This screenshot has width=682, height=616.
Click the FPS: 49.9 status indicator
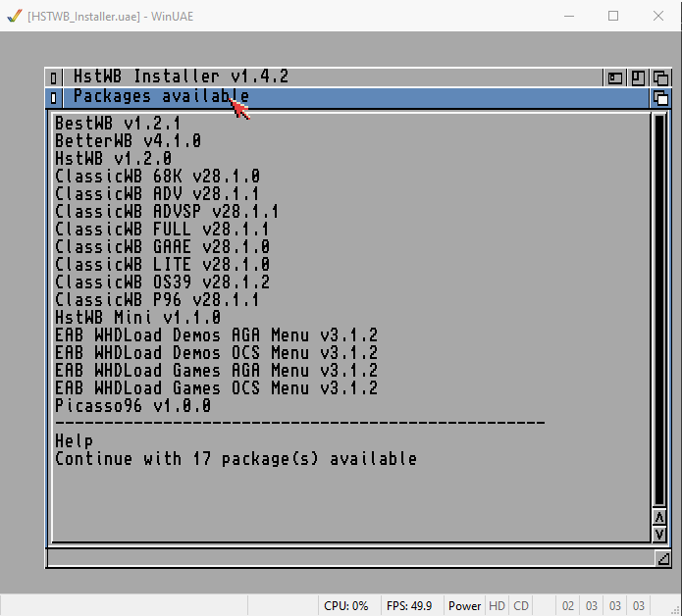point(409,606)
